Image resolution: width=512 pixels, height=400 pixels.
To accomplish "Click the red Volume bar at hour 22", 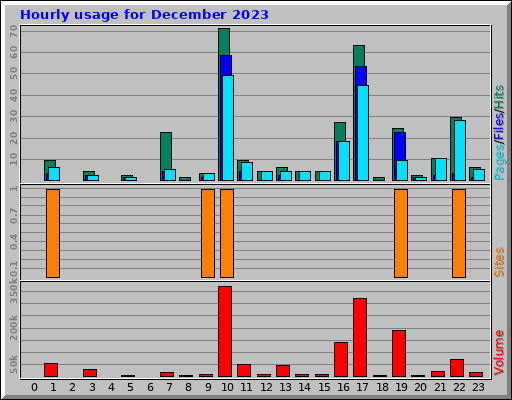I will pyautogui.click(x=457, y=368).
